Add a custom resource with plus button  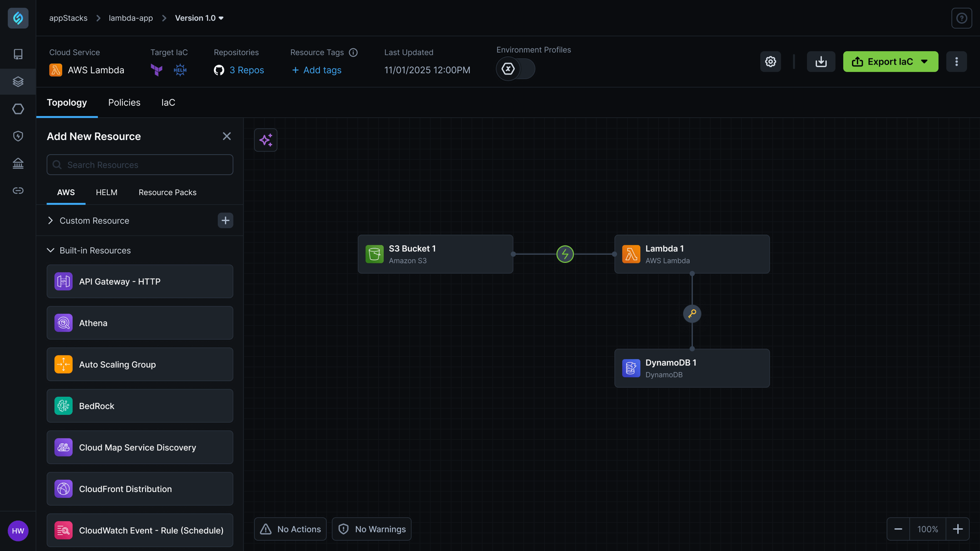(x=225, y=220)
